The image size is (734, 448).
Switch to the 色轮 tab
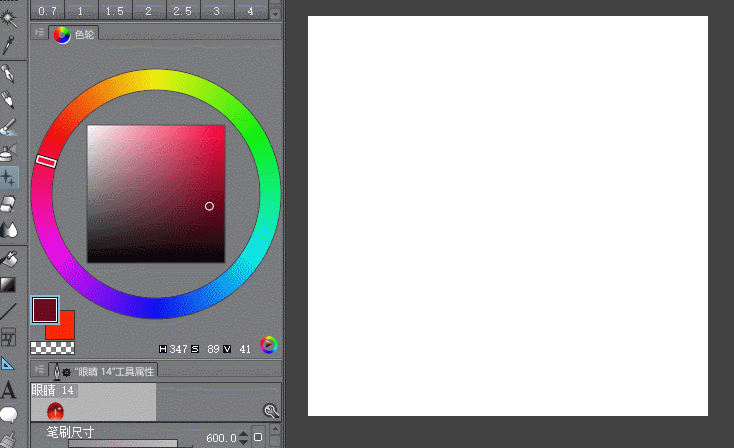(74, 34)
